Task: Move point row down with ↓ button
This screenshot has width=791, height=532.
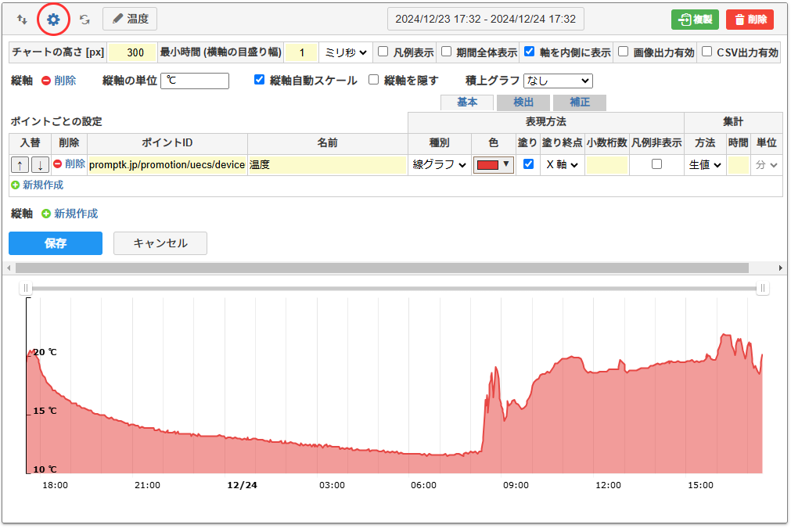Action: coord(41,165)
